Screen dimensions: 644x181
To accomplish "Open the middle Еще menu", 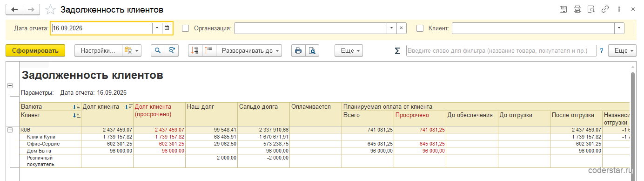I will pyautogui.click(x=349, y=50).
